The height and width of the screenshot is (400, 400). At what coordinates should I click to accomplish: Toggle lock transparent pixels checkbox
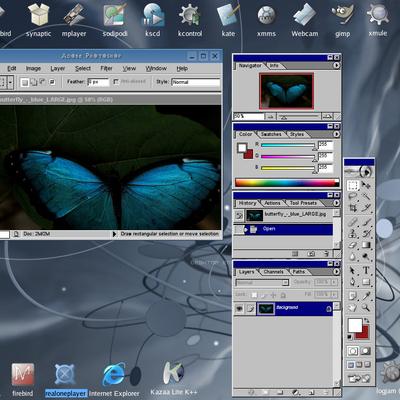254,295
